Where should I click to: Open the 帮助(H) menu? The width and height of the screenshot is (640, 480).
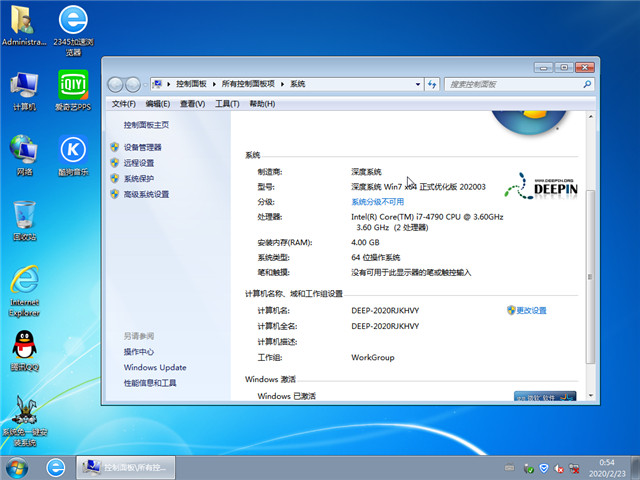(x=262, y=104)
